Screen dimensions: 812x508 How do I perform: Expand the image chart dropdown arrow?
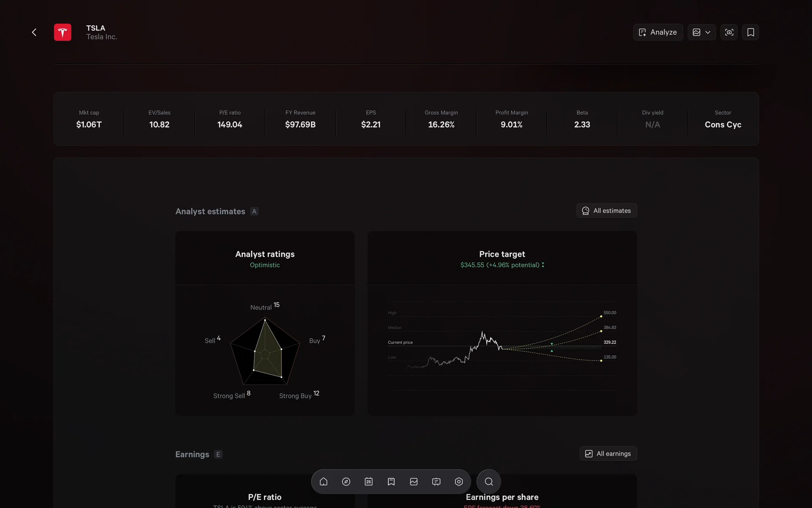point(708,32)
